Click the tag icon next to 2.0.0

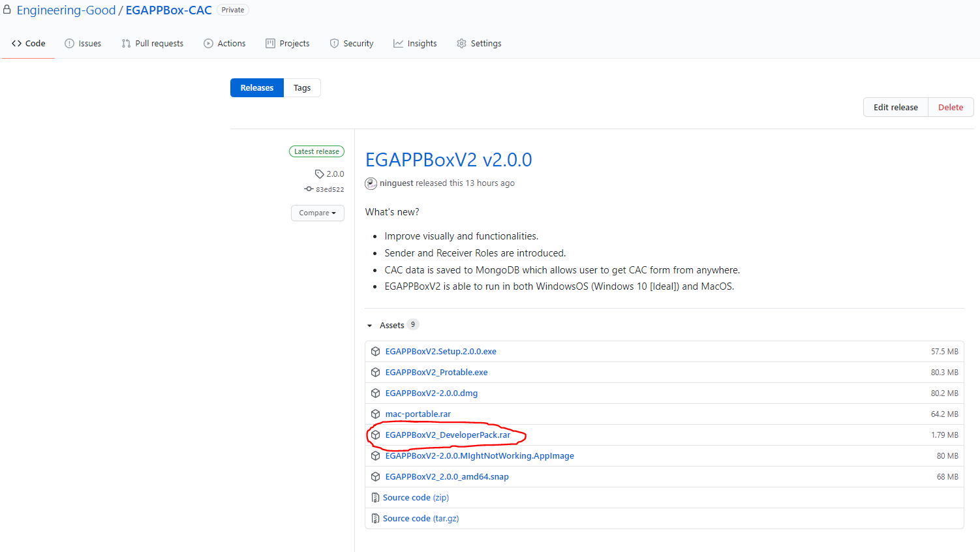click(x=319, y=174)
